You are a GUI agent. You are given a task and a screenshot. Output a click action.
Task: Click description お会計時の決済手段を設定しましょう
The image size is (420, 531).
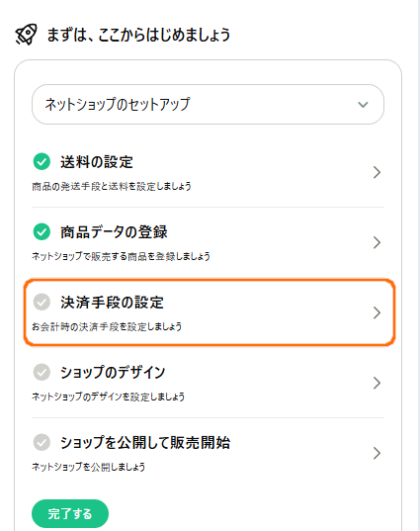coord(107,326)
